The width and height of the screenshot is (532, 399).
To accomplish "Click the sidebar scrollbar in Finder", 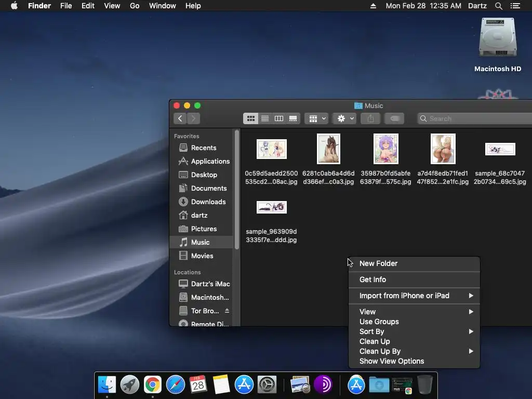I will [x=237, y=190].
